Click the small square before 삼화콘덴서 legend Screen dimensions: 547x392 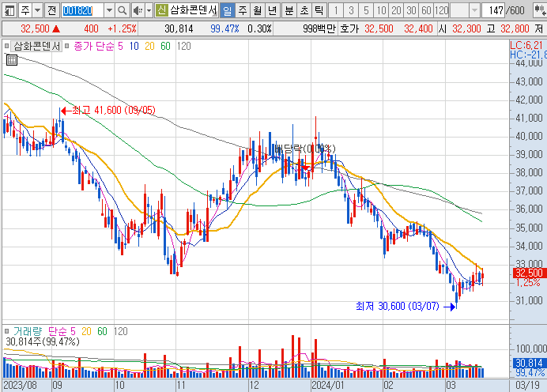click(x=6, y=46)
